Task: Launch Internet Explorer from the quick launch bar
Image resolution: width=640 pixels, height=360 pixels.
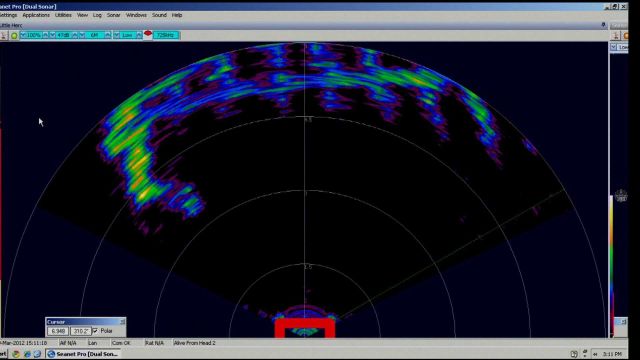Action: point(27,354)
